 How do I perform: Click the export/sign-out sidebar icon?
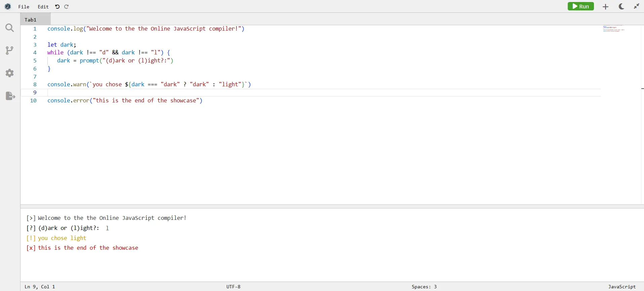pyautogui.click(x=10, y=96)
